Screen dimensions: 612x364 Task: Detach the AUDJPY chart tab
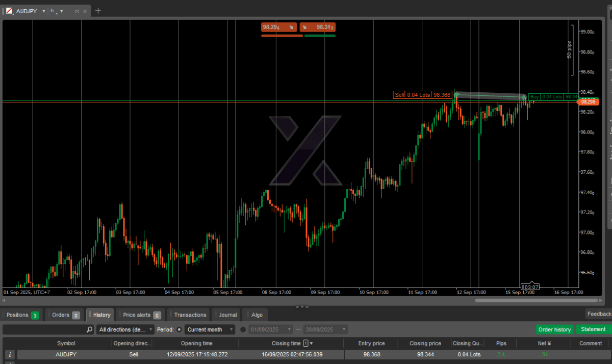77,11
